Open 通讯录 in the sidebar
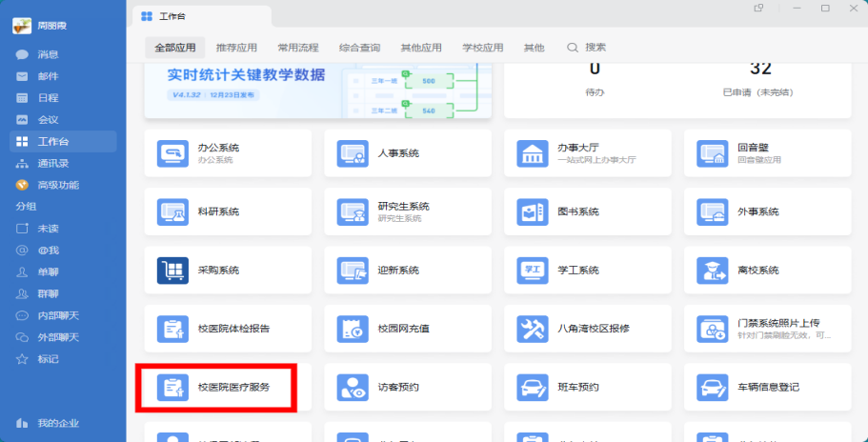 coord(51,163)
